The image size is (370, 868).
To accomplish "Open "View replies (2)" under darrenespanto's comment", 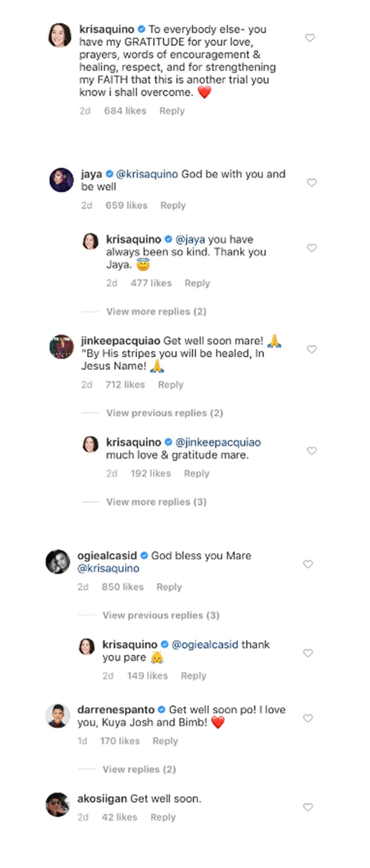I will pyautogui.click(x=139, y=769).
